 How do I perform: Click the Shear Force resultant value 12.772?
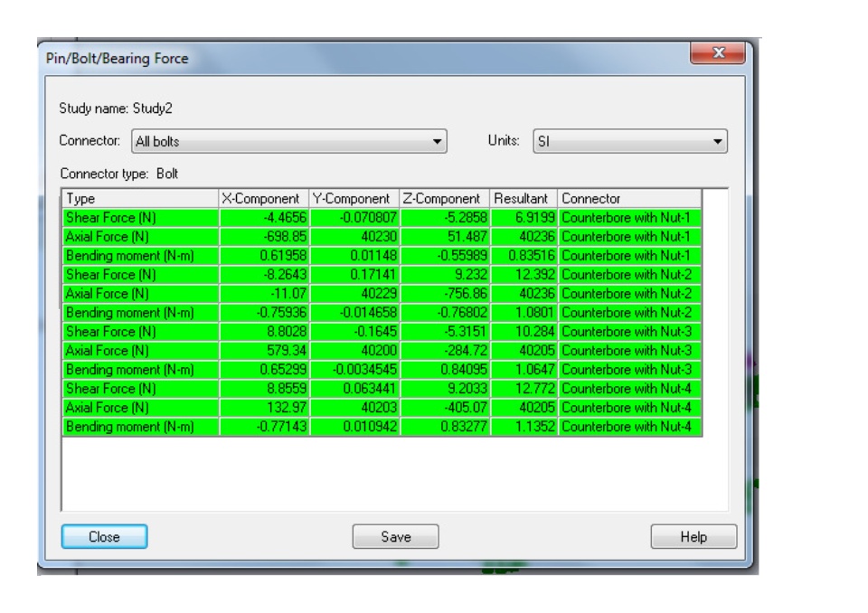533,388
